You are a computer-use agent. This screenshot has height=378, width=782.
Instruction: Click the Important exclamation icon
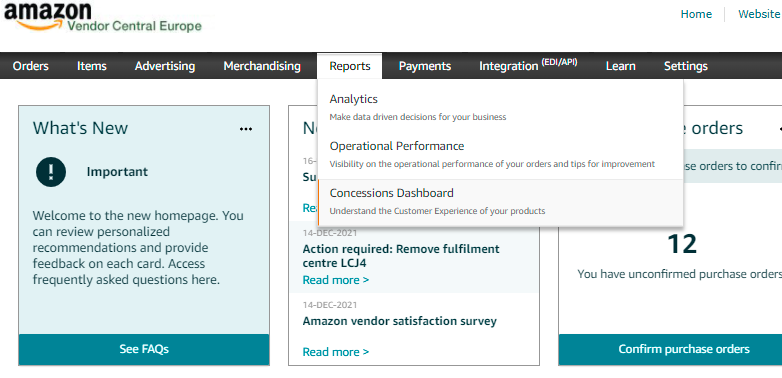point(51,172)
